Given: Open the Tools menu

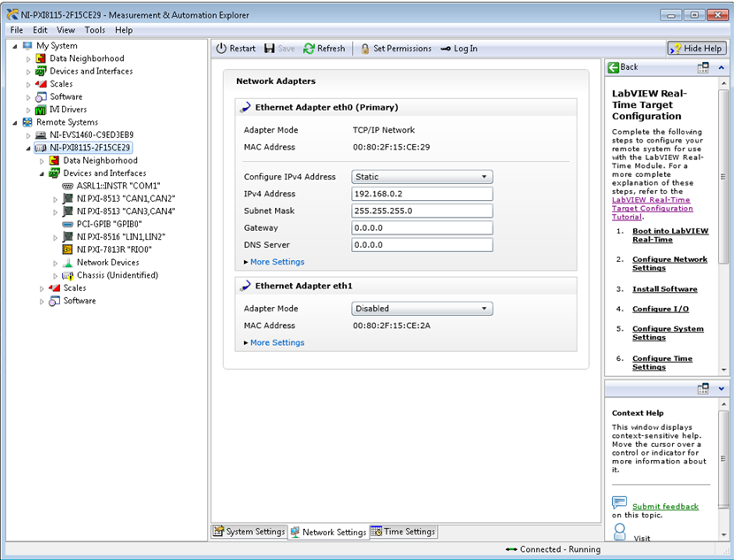Looking at the screenshot, I should pos(95,30).
